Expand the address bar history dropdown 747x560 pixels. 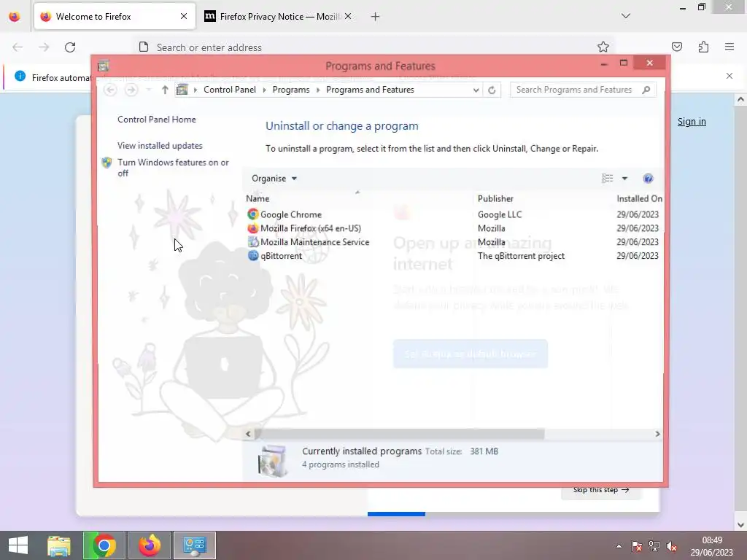476,90
